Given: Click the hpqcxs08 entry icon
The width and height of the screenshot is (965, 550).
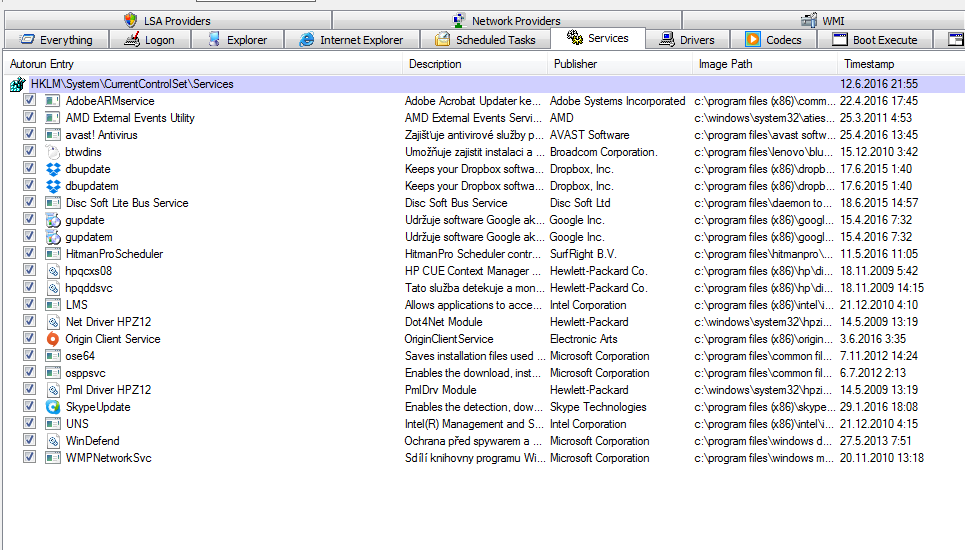Looking at the screenshot, I should 53,271.
